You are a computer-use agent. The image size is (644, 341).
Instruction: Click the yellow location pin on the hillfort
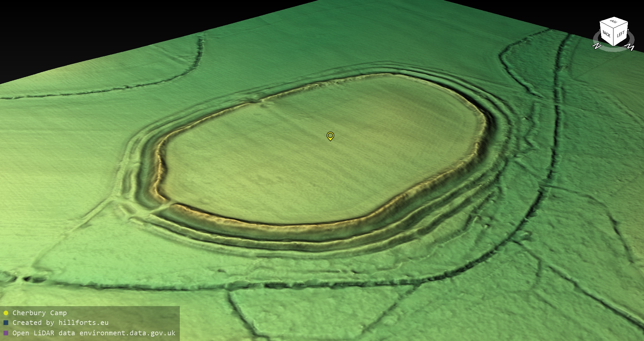(330, 136)
